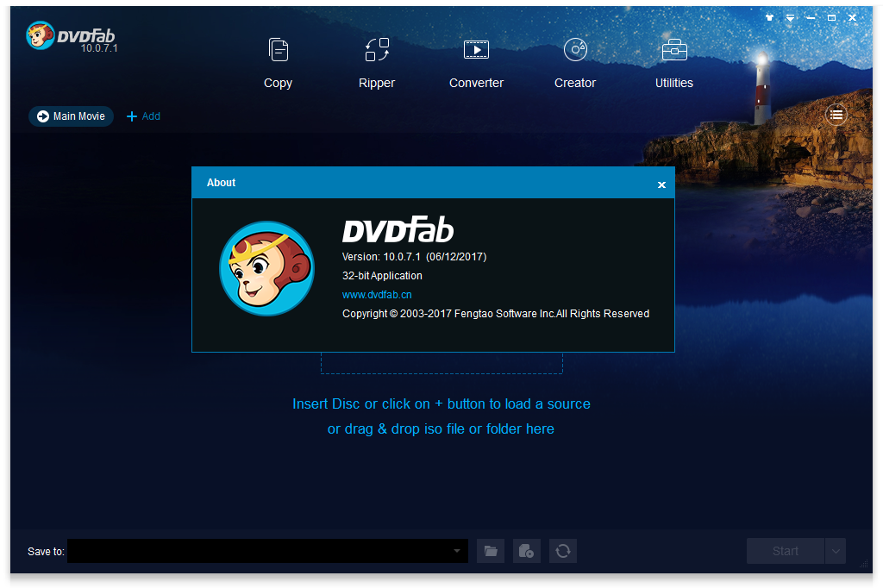Click the Main Movie mode button
Screen dimensions: 883x588
pos(71,116)
